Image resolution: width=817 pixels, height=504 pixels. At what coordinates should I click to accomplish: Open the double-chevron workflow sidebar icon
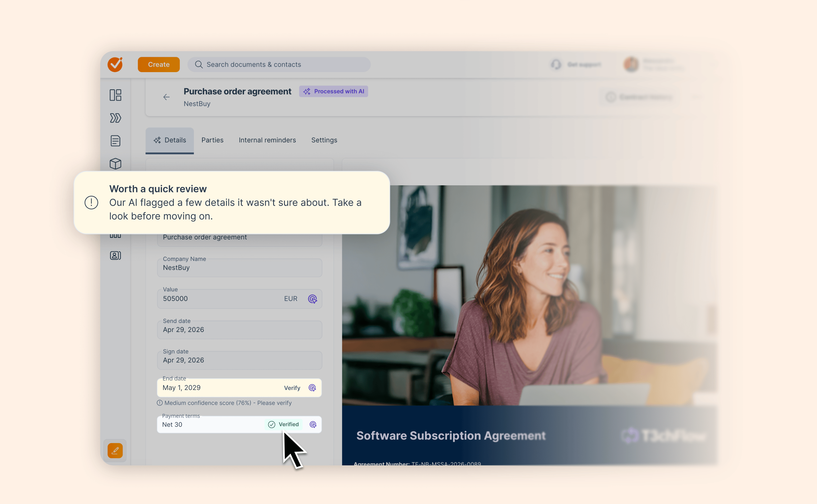pyautogui.click(x=115, y=118)
